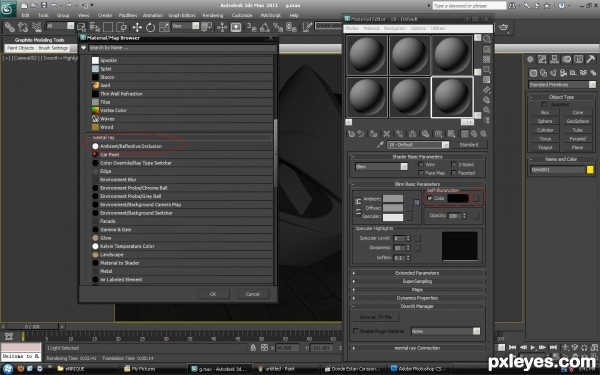Open the Graph Editors menu
Screen dimensions: 600x375
182,15
